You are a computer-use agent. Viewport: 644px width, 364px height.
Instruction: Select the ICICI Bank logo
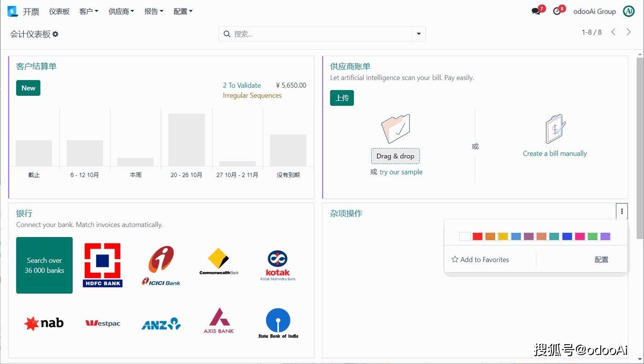[161, 266]
